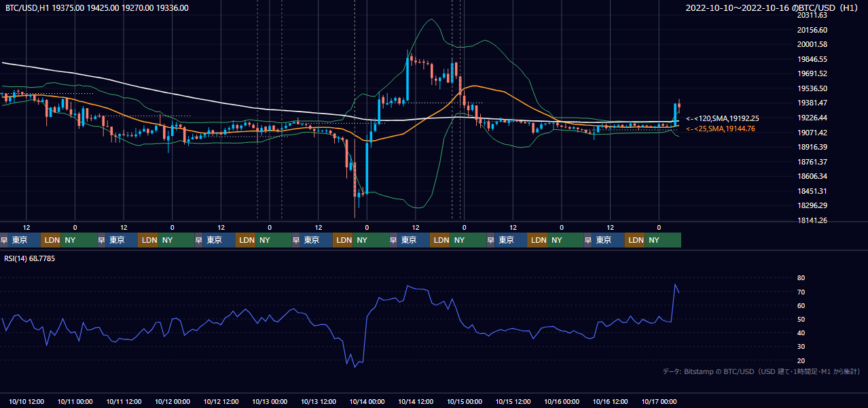Screen dimensions: 868x408
Task: Click the 10/11 12:00 time axis label
Action: click(124, 401)
